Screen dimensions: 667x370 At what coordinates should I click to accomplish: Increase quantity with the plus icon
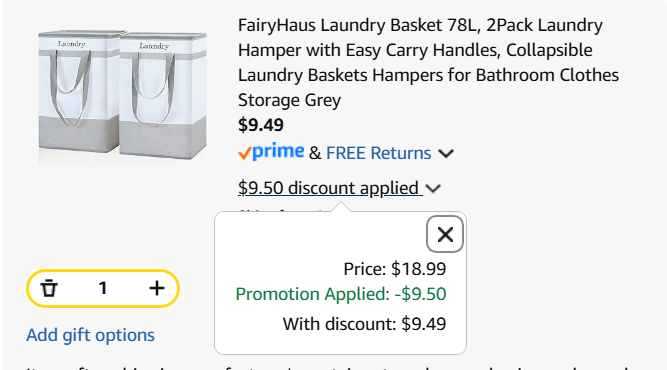(157, 288)
